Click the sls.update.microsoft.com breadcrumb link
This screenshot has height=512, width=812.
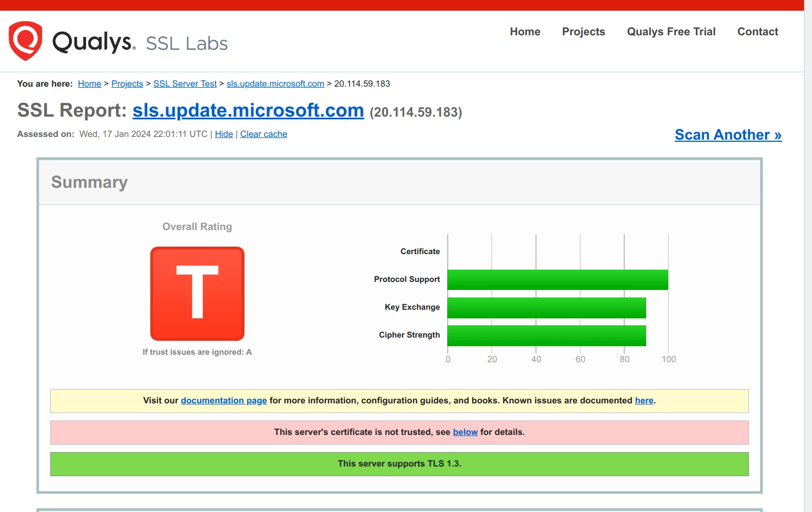point(275,84)
